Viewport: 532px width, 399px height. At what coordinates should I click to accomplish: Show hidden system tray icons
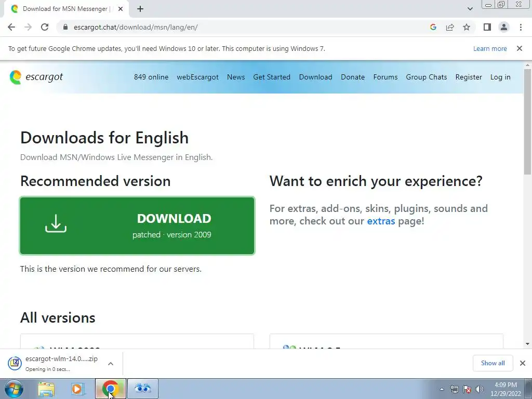pyautogui.click(x=442, y=389)
